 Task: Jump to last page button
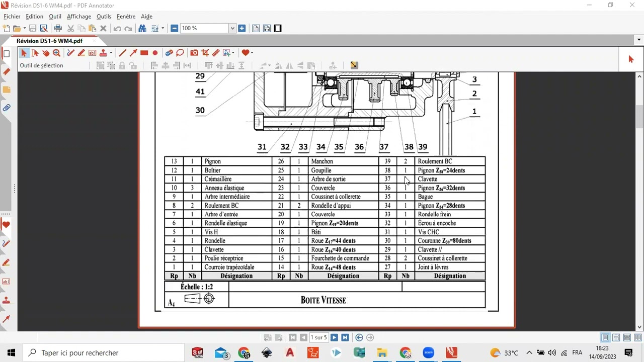[345, 338]
